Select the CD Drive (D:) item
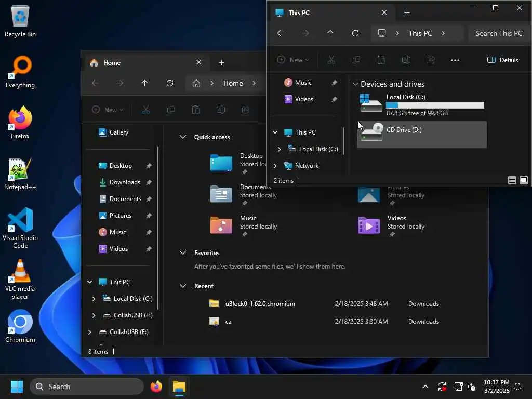The width and height of the screenshot is (532, 399). pos(422,135)
